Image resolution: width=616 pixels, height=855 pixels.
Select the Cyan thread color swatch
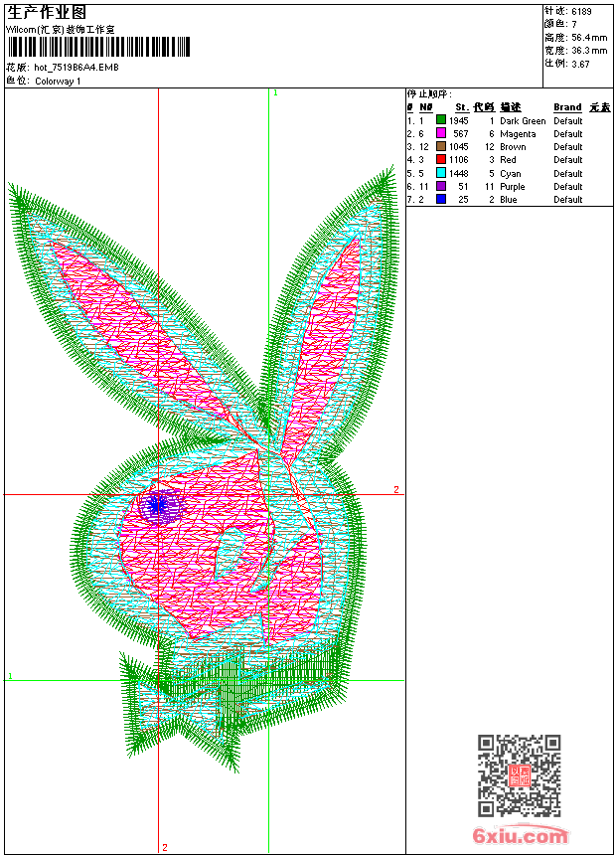point(441,173)
